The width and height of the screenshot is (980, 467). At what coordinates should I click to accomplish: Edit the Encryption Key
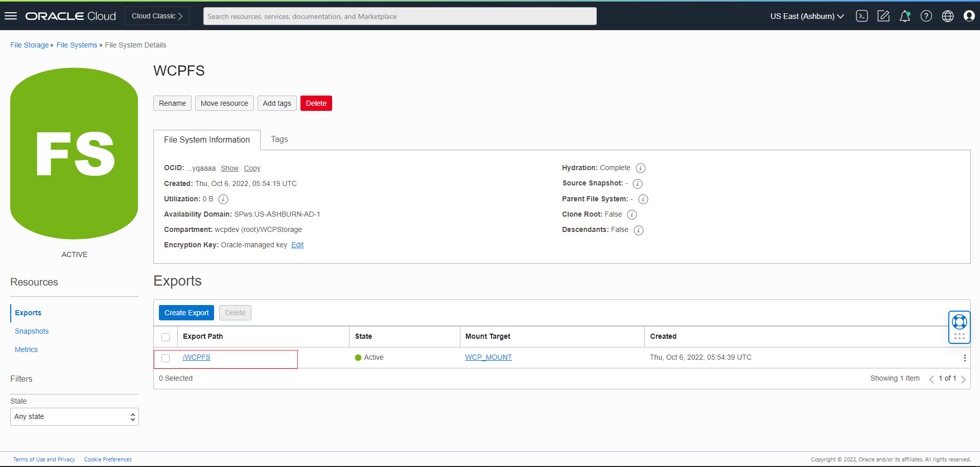pyautogui.click(x=297, y=245)
